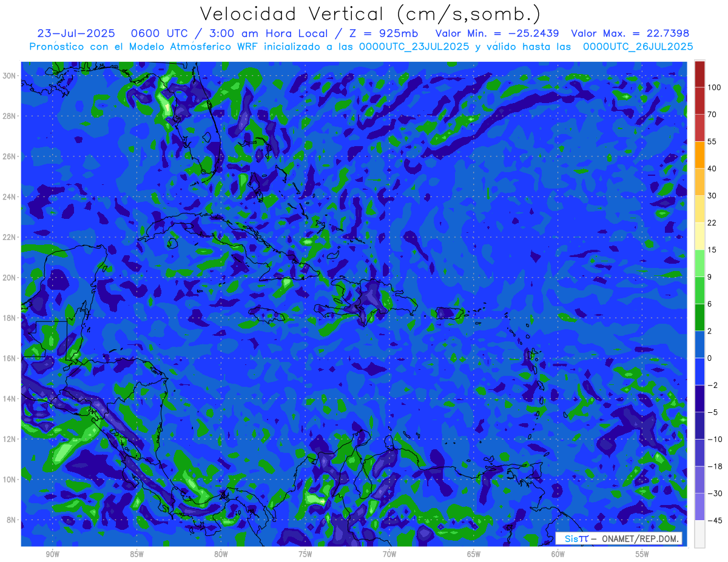
Task: Click the '65W' longitude label
Action: click(474, 554)
